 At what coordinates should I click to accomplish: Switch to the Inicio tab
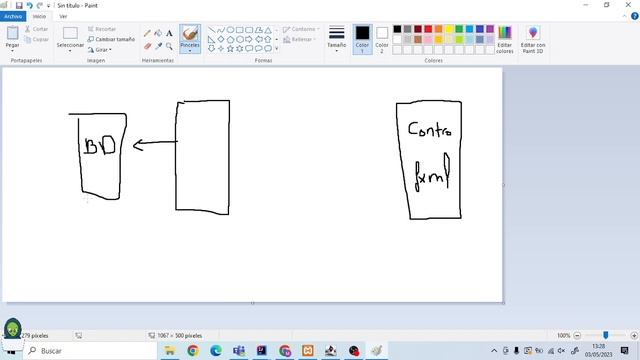pyautogui.click(x=39, y=16)
